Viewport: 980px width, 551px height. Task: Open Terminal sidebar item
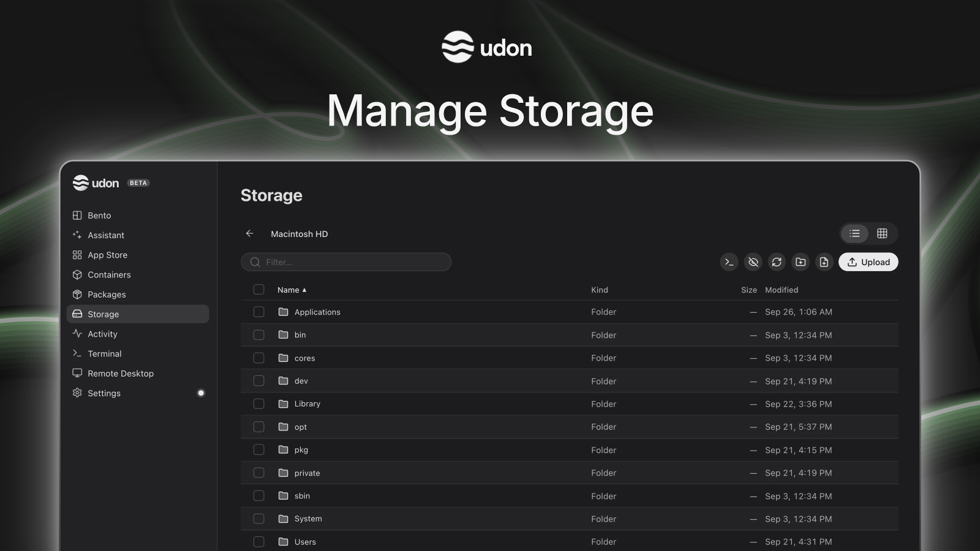tap(138, 354)
